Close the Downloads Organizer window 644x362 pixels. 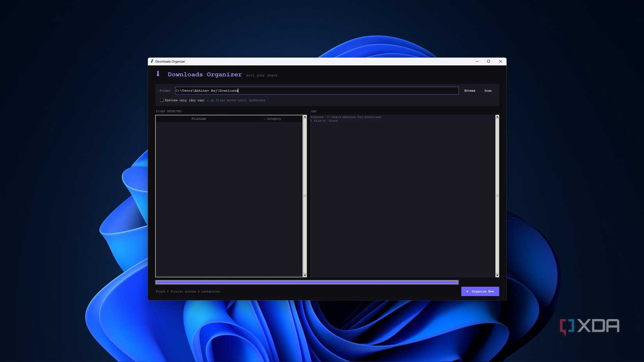point(500,61)
